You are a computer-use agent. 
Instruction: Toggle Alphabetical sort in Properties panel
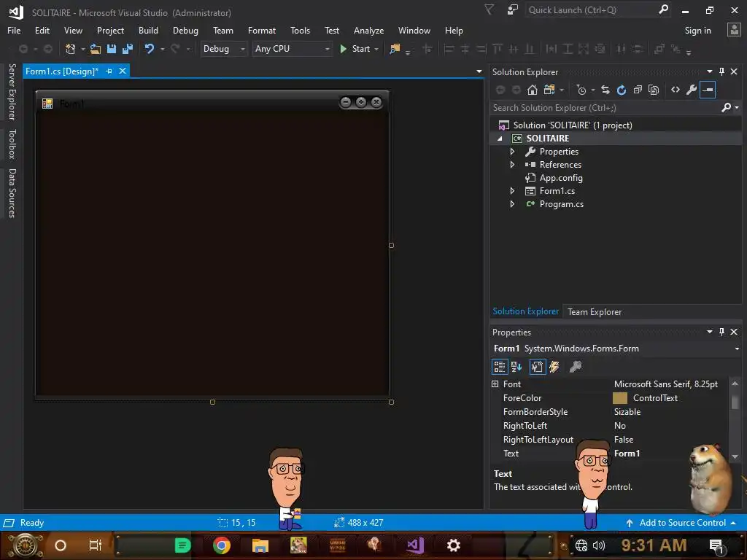(x=516, y=367)
